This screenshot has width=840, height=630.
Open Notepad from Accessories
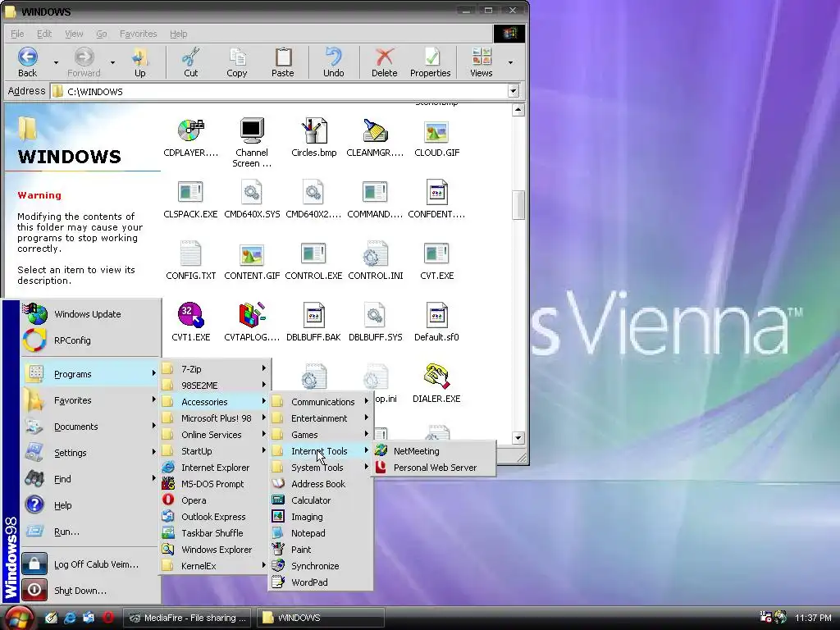tap(321, 533)
